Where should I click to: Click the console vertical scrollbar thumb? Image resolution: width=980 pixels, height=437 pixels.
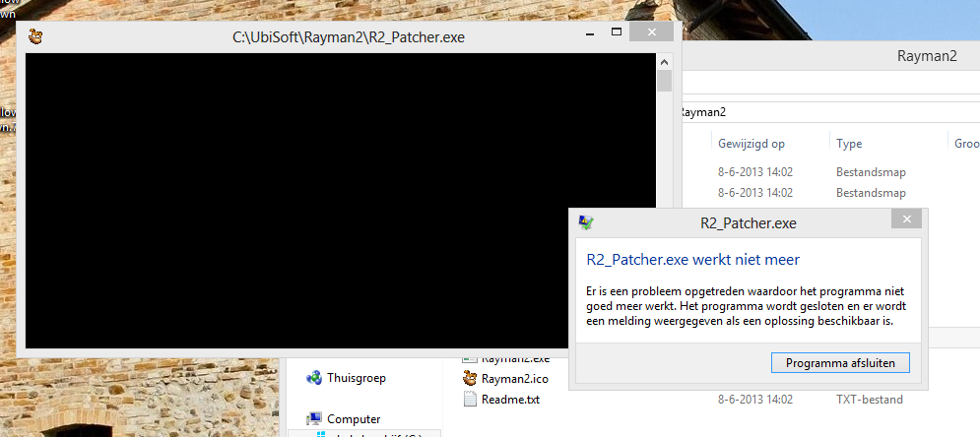(x=664, y=81)
